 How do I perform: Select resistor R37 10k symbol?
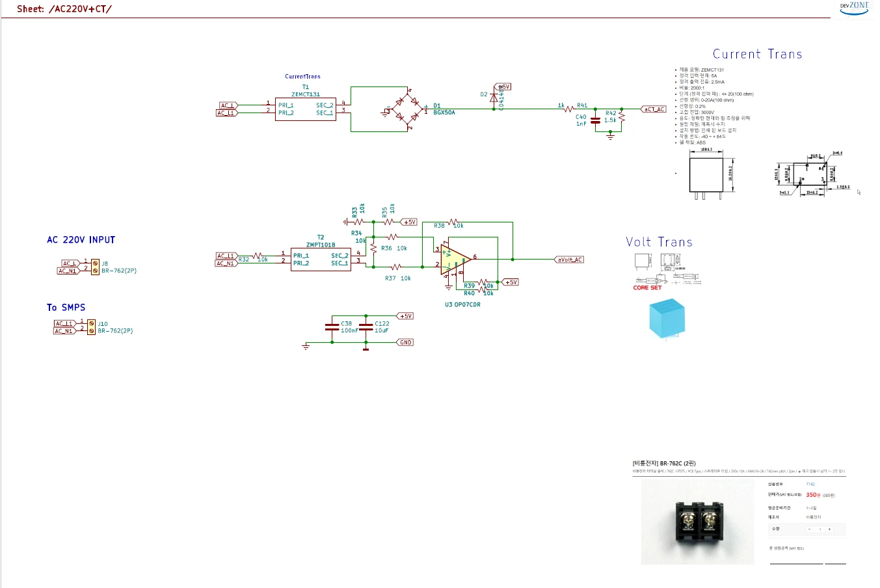click(397, 266)
